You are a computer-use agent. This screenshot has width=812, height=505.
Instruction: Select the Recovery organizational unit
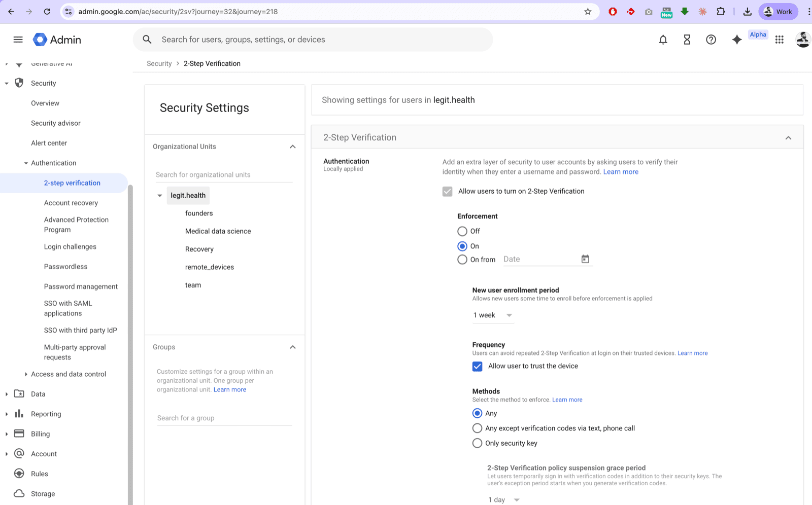point(199,249)
